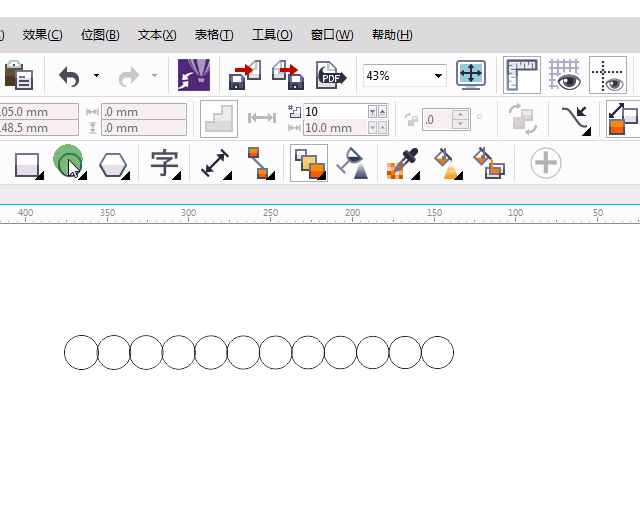Screen dimensions: 640x514
Task: Click the Import icon
Action: pyautogui.click(x=245, y=75)
